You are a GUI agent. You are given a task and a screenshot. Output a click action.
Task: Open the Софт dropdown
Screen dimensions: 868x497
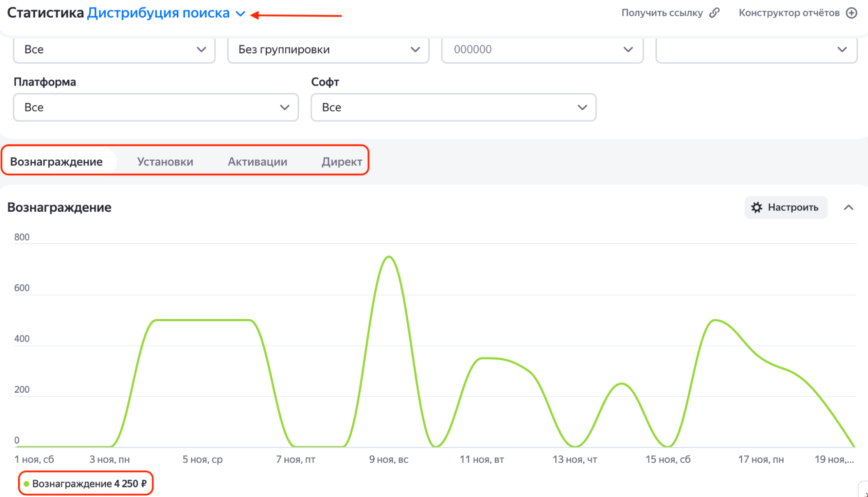point(453,107)
